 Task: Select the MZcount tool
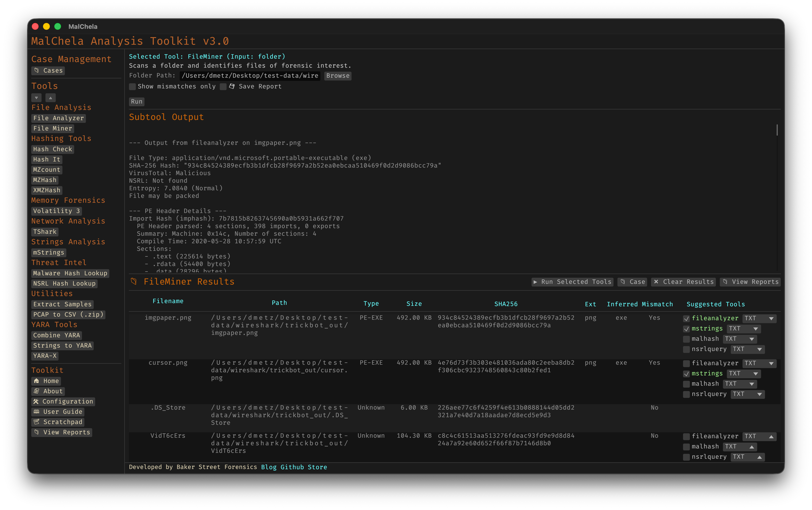point(47,170)
